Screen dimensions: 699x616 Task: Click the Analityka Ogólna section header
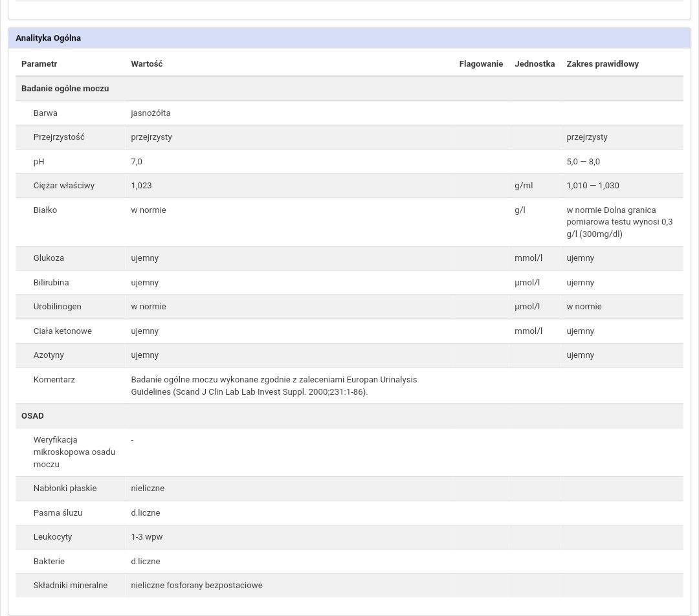[x=49, y=38]
